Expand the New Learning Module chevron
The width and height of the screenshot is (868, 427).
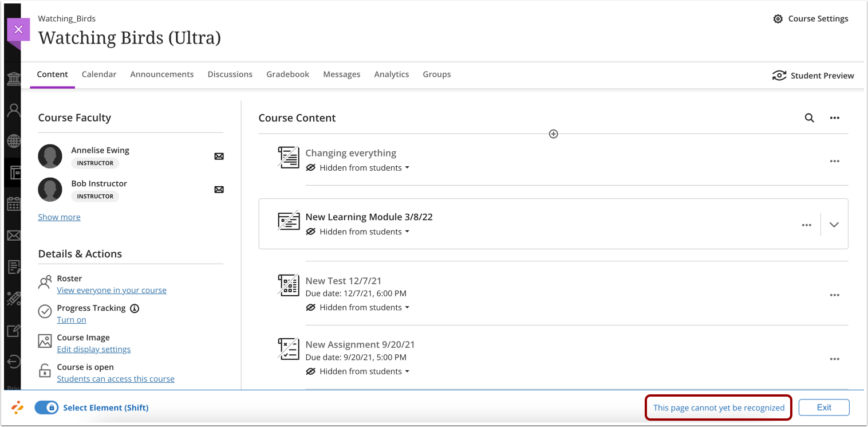(834, 225)
